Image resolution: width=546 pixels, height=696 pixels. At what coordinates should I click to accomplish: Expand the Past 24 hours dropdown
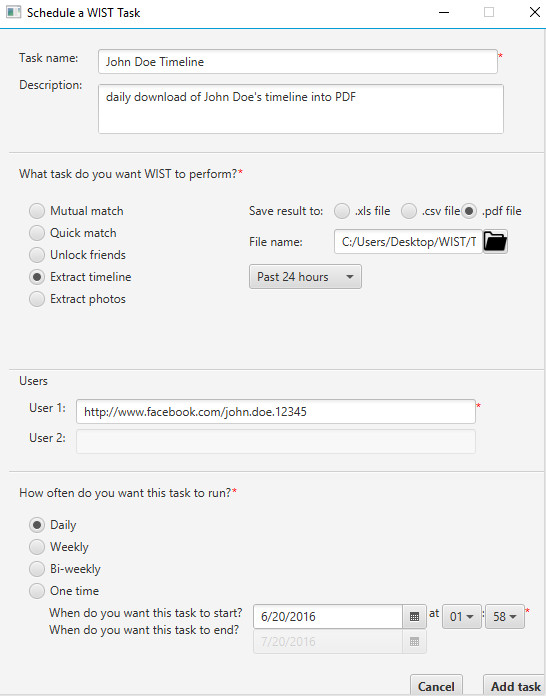[305, 277]
